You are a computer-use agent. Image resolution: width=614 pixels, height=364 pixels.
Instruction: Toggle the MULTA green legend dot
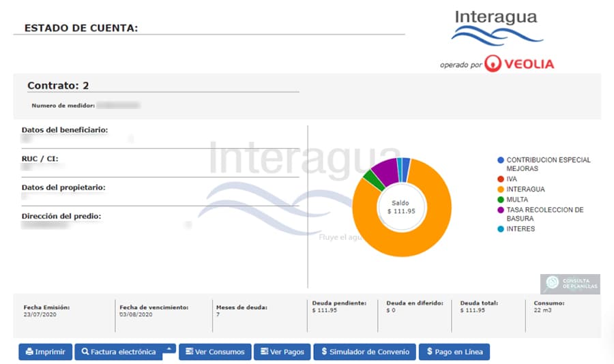coord(501,200)
